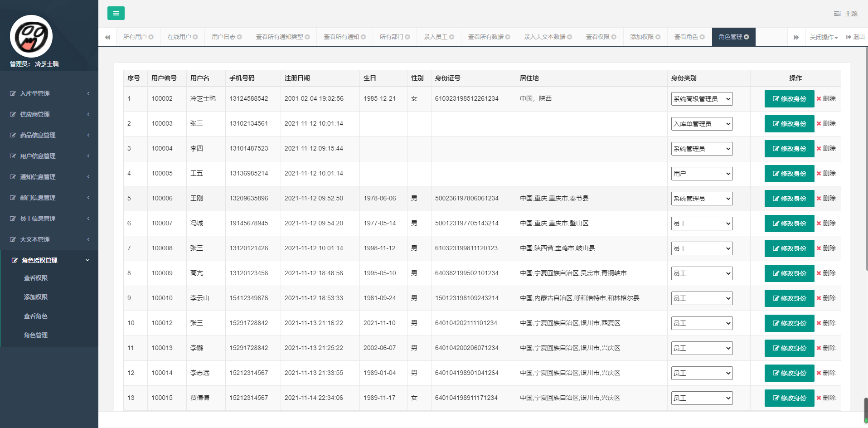The width and height of the screenshot is (868, 428).
Task: Open role dropdown for user 100007 冯城
Action: [702, 224]
